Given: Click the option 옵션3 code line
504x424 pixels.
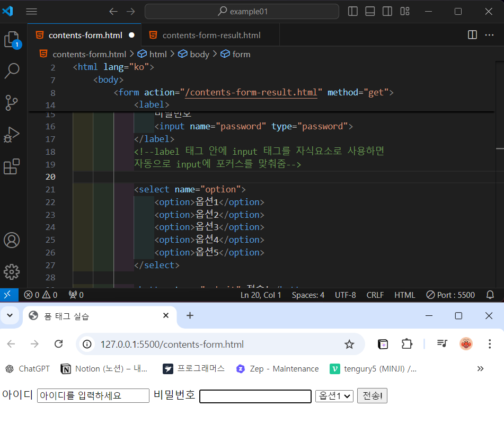Looking at the screenshot, I should pos(209,227).
